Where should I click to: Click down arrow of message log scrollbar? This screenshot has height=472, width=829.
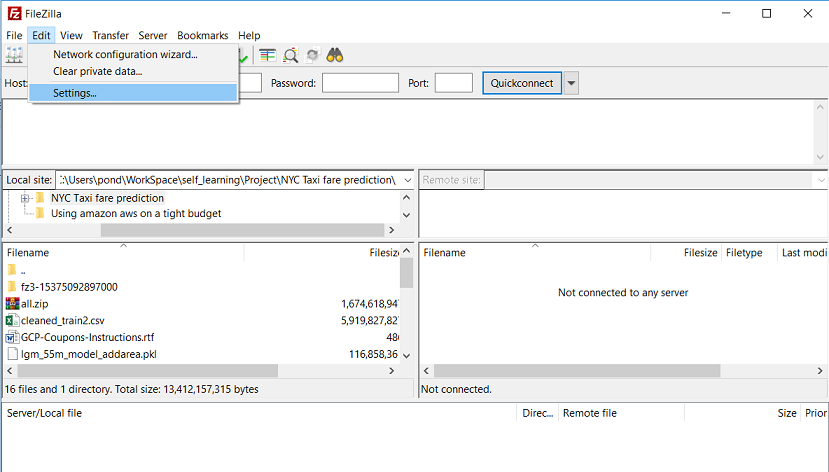820,157
